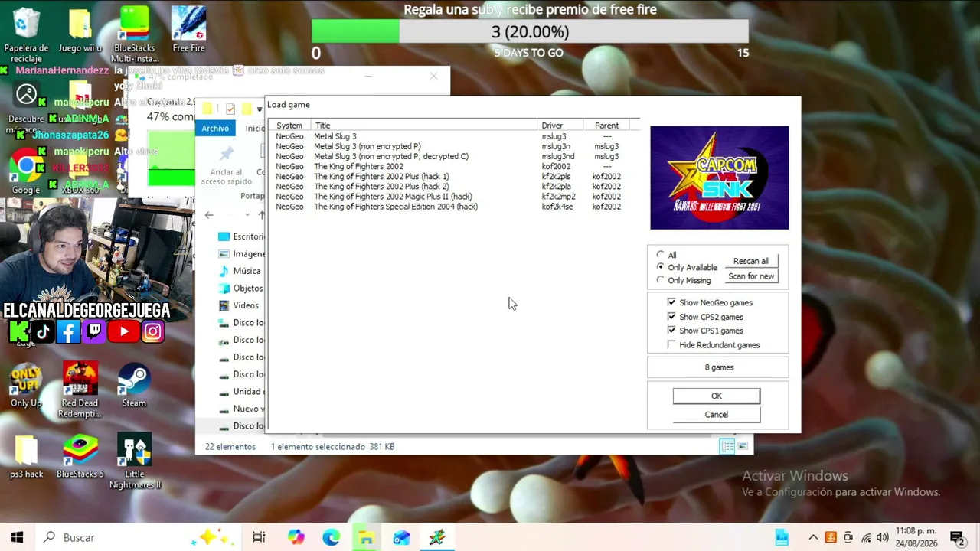Open the network icon in system tray
This screenshot has width=980, height=551.
point(866,537)
